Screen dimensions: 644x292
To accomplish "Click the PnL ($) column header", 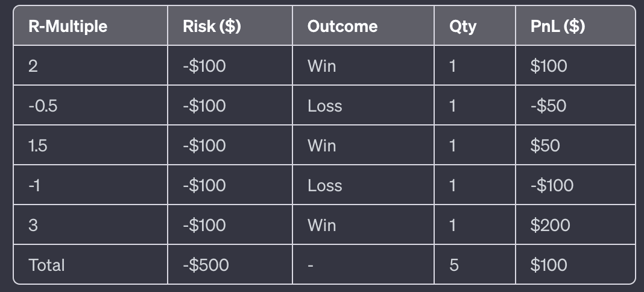I will (557, 27).
